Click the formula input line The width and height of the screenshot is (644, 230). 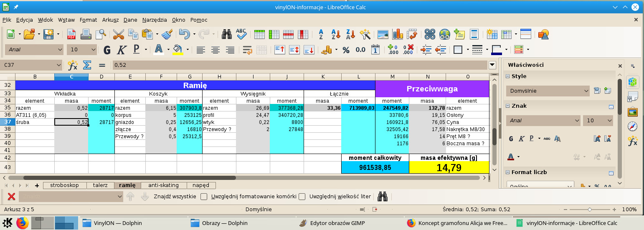299,65
